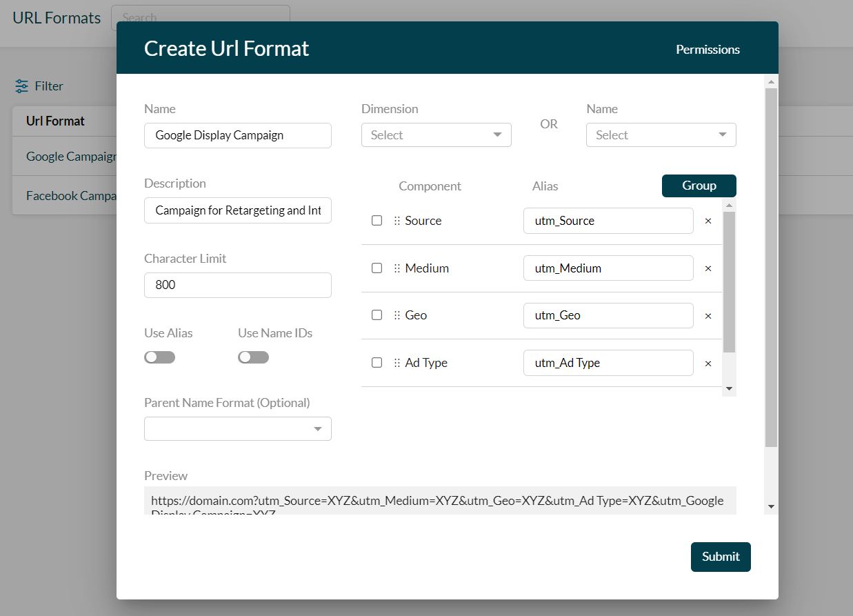Screen dimensions: 853x616
Task: Enable the Use Alias toggle
Action: (x=159, y=357)
